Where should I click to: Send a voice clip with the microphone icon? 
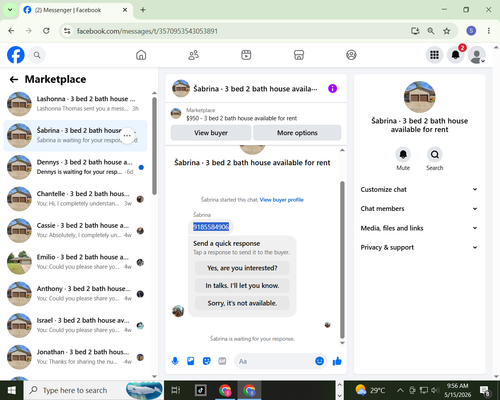point(175,361)
